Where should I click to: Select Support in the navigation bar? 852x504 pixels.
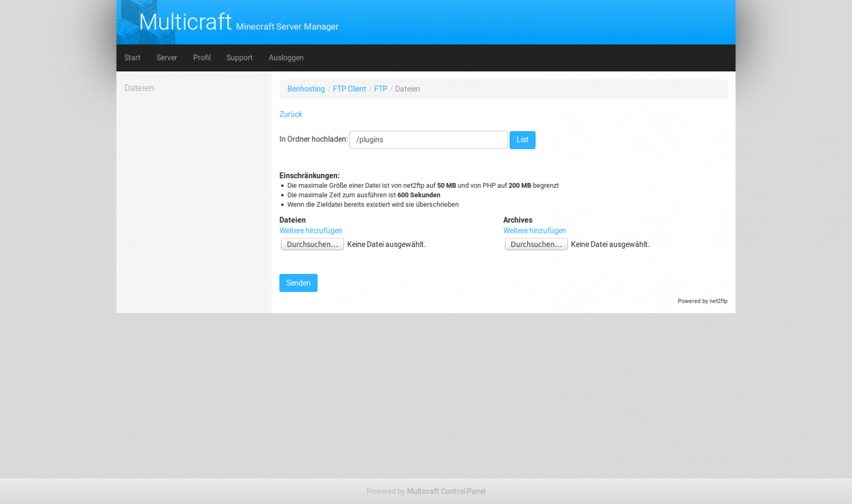(x=239, y=57)
